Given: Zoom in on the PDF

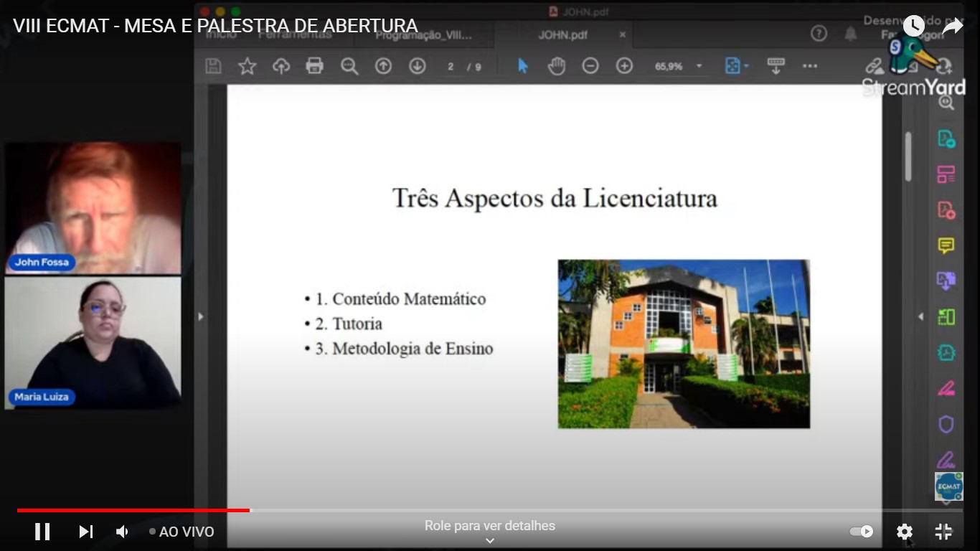Looking at the screenshot, I should coord(623,65).
